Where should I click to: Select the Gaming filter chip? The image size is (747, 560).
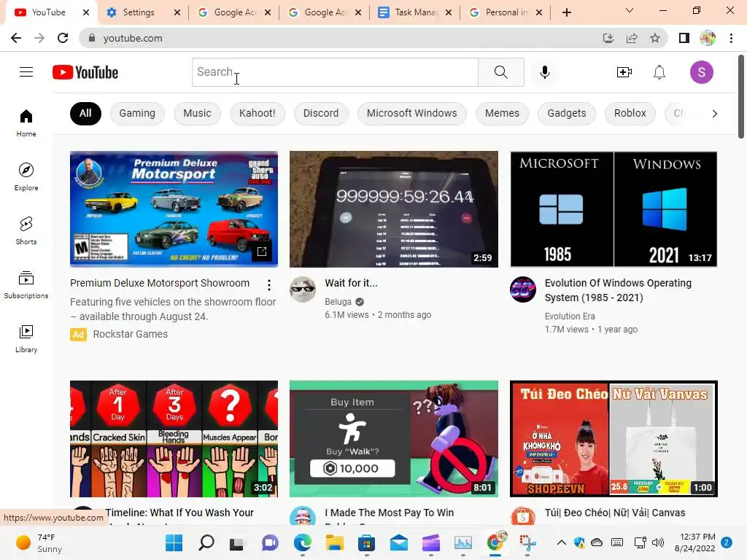(137, 113)
